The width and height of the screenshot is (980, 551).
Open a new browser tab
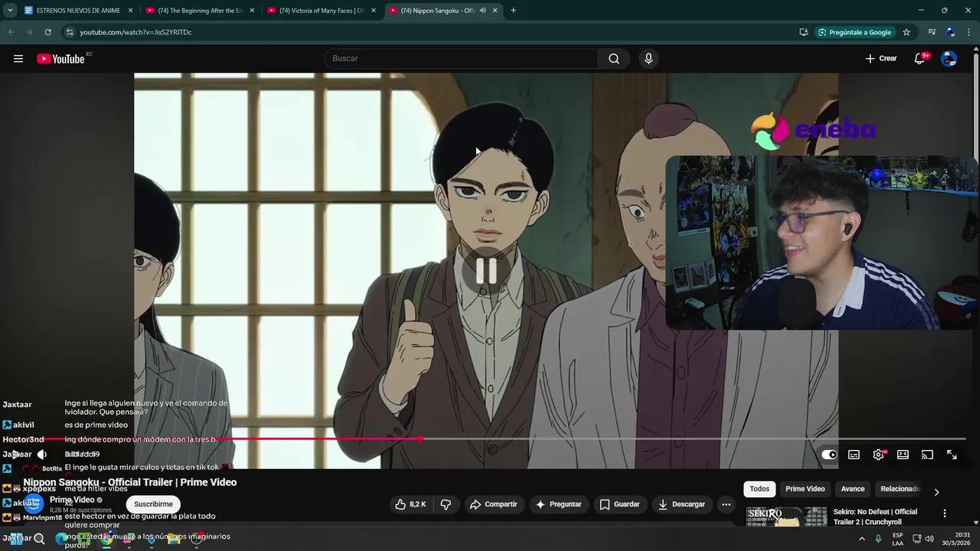point(513,11)
